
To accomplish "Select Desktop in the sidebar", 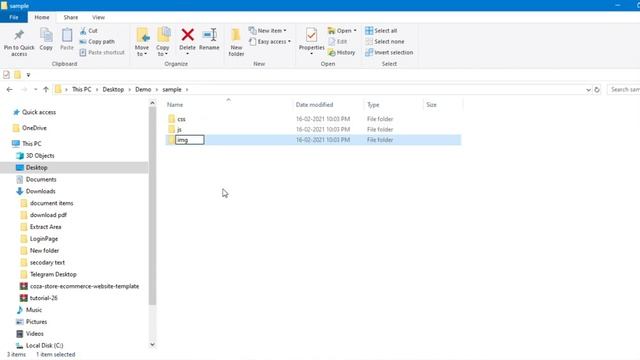I will [36, 167].
